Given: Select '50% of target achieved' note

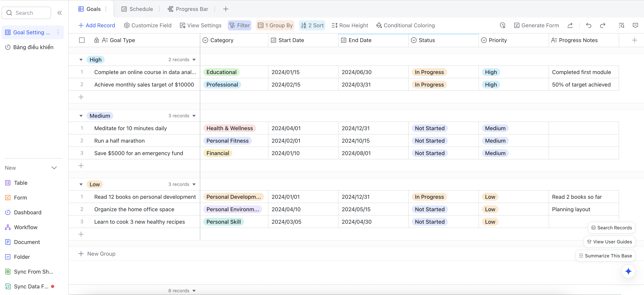Looking at the screenshot, I should click(x=583, y=85).
